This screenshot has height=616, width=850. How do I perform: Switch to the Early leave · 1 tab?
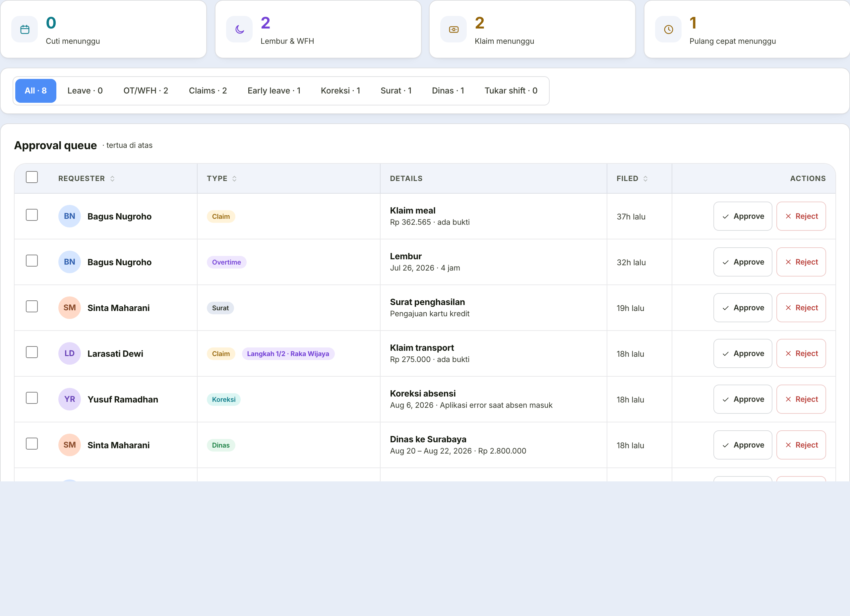(x=274, y=91)
